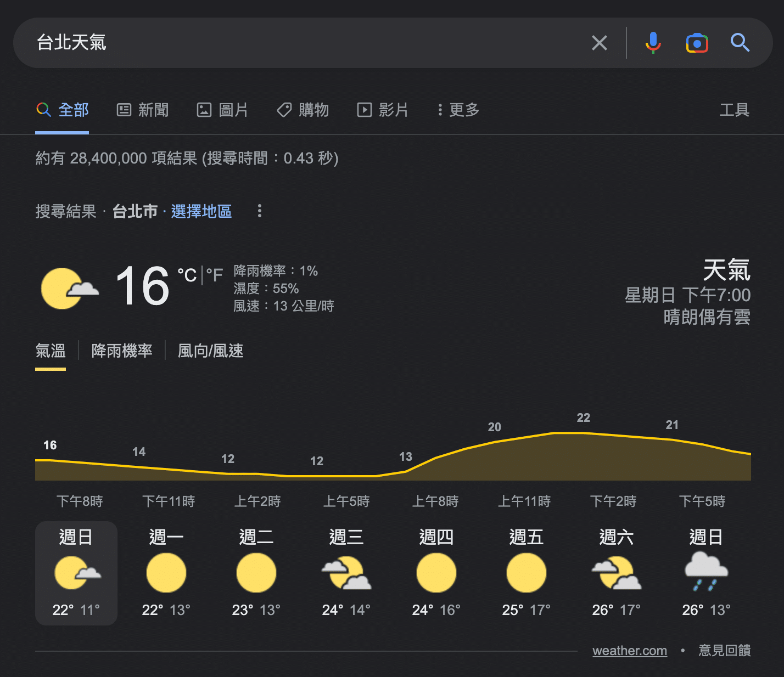This screenshot has width=784, height=677.
Task: Open the three-dot menu beside 選擇地區
Action: pyautogui.click(x=260, y=211)
